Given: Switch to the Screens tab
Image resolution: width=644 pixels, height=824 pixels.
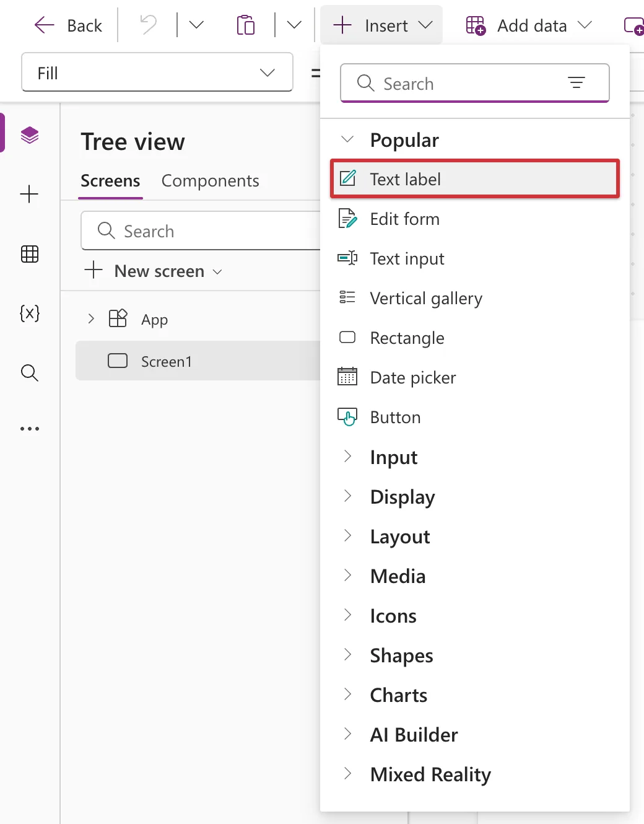Looking at the screenshot, I should pos(110,181).
